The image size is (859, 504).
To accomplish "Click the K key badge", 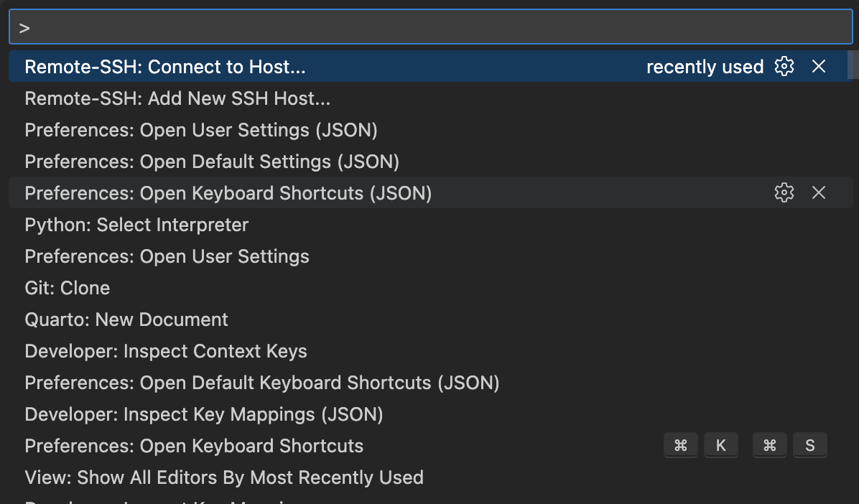I will click(720, 445).
